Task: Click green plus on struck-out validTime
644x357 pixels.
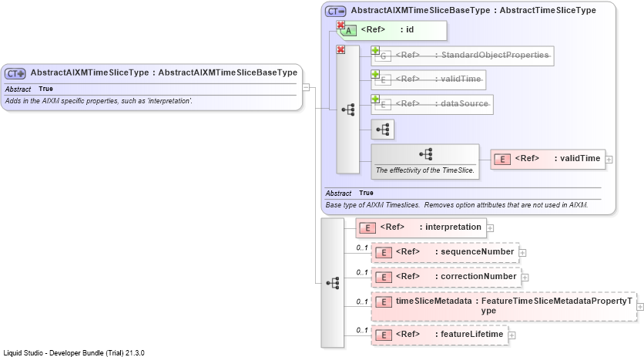Action: [375, 75]
